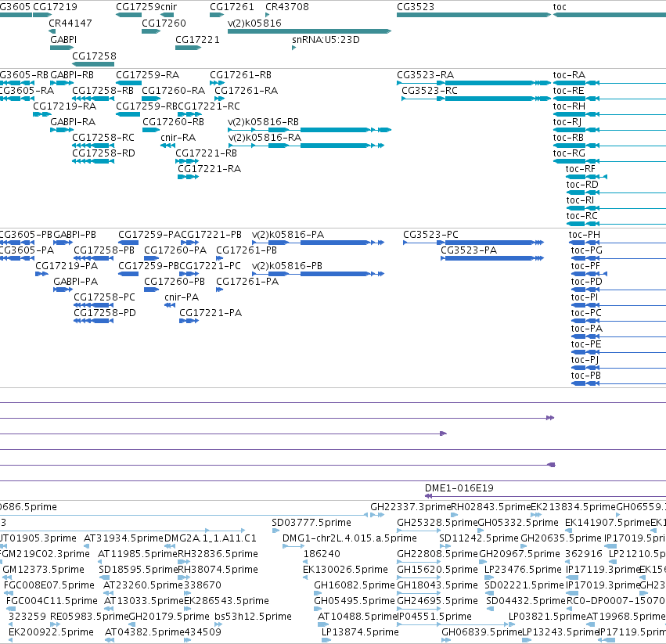Viewport: 666px width, 644px height.
Task: Click EST AT31934.5prime
Action: tap(124, 538)
